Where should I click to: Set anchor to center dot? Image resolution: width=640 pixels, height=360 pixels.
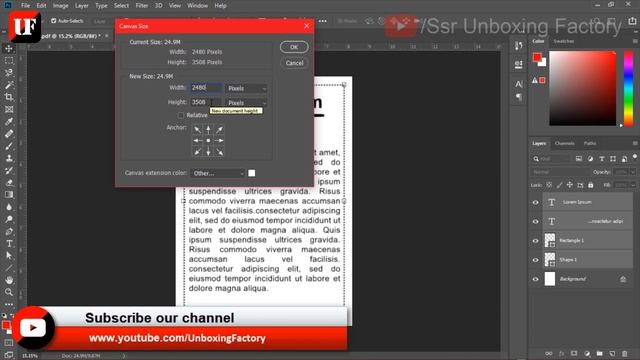[208, 140]
